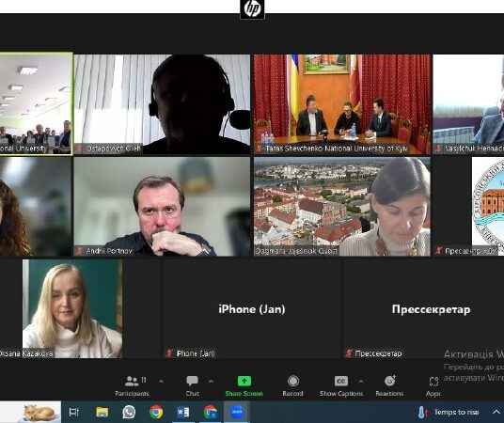Open File Explorer from the taskbar
Screen dimensions: 504x423
point(102,412)
